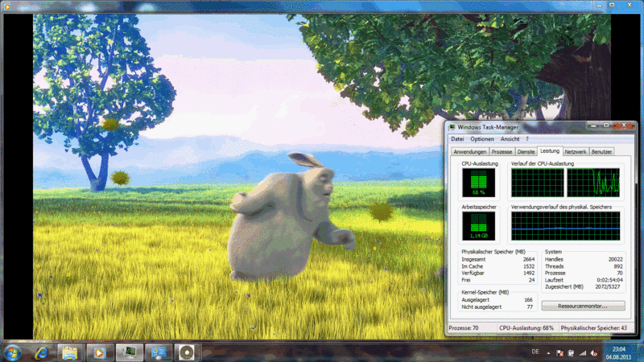The width and height of the screenshot is (644, 362).
Task: Click the Zugesichert value 2072/5327
Action: 609,286
